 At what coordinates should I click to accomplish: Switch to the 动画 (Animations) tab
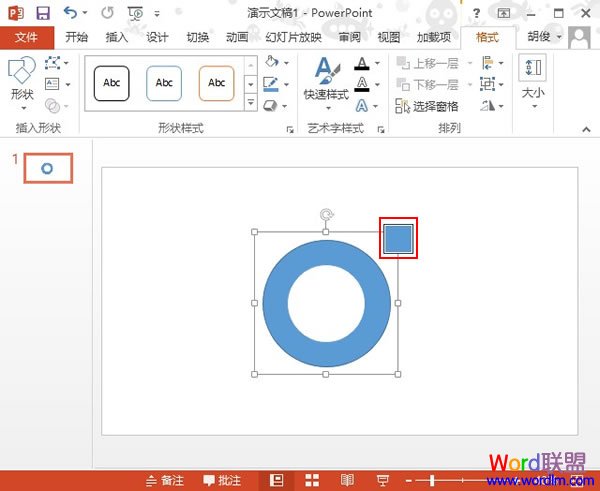[237, 37]
